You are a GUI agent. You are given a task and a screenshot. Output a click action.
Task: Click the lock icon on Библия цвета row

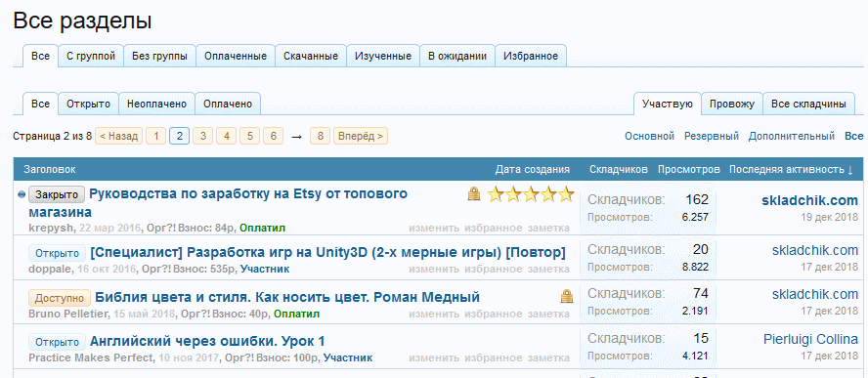(566, 297)
